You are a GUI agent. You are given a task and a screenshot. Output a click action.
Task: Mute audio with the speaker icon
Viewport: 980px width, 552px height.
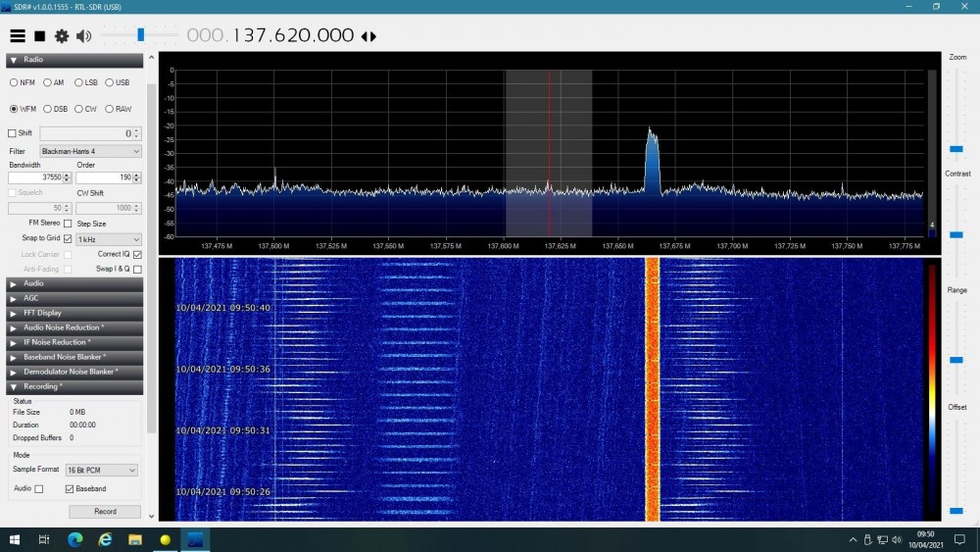[83, 36]
